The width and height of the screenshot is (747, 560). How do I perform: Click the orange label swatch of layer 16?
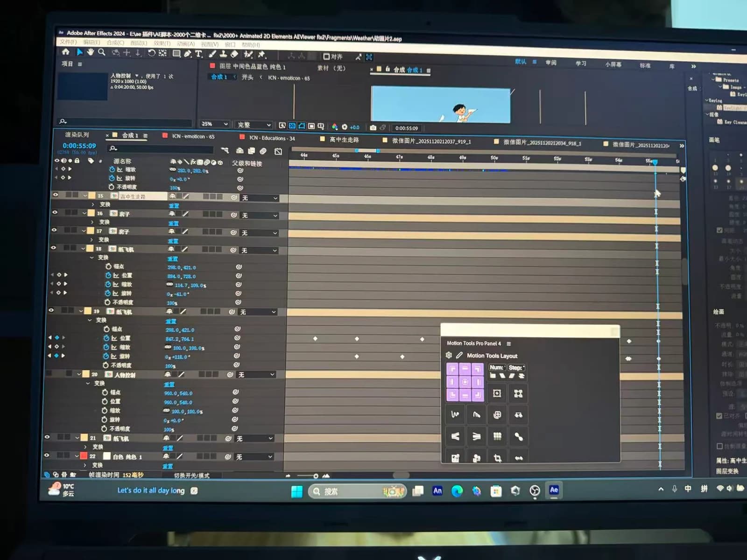click(92, 213)
